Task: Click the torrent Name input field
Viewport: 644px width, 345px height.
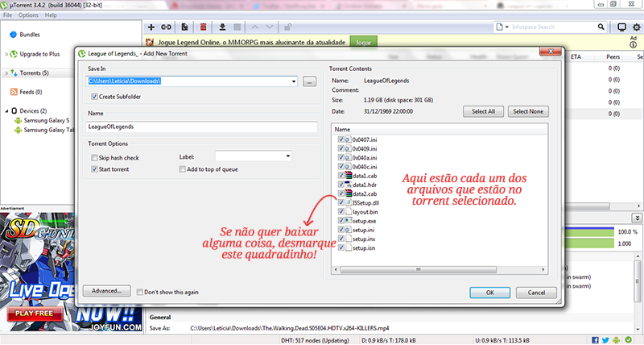Action: tap(202, 127)
